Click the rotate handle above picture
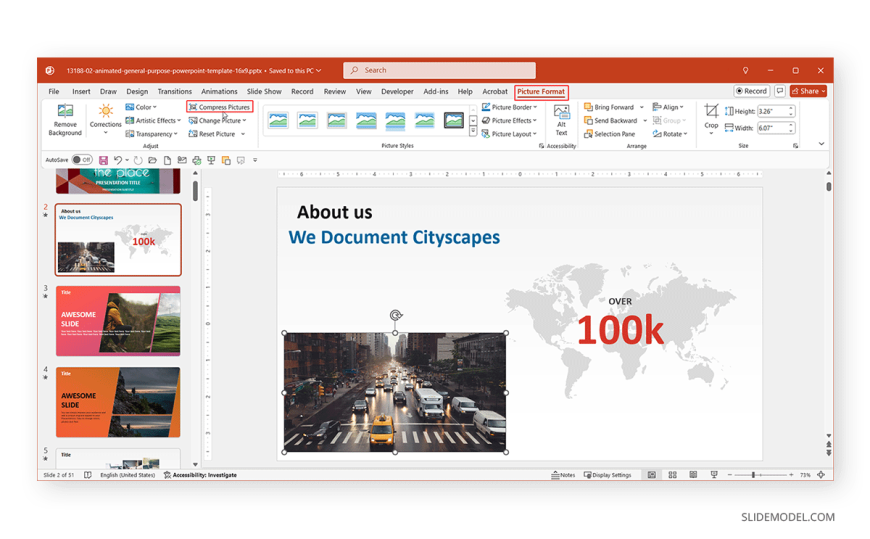This screenshot has width=870, height=539. click(x=395, y=315)
